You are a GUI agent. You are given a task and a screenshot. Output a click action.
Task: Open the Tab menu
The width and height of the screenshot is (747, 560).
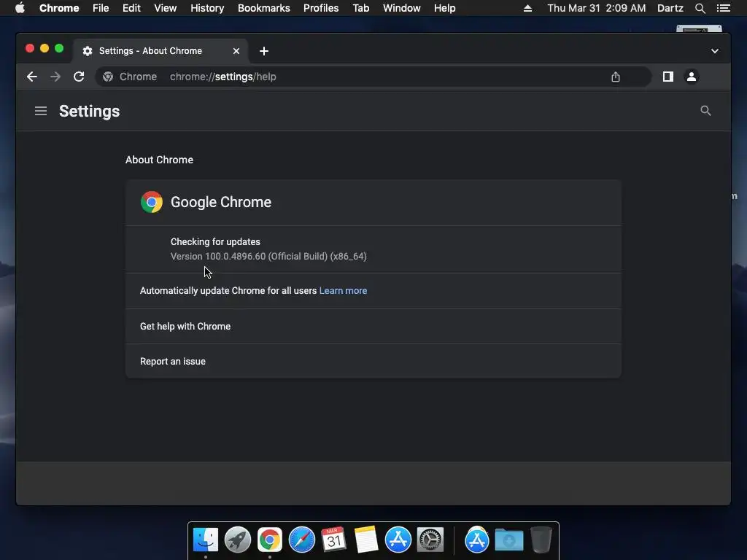tap(360, 8)
